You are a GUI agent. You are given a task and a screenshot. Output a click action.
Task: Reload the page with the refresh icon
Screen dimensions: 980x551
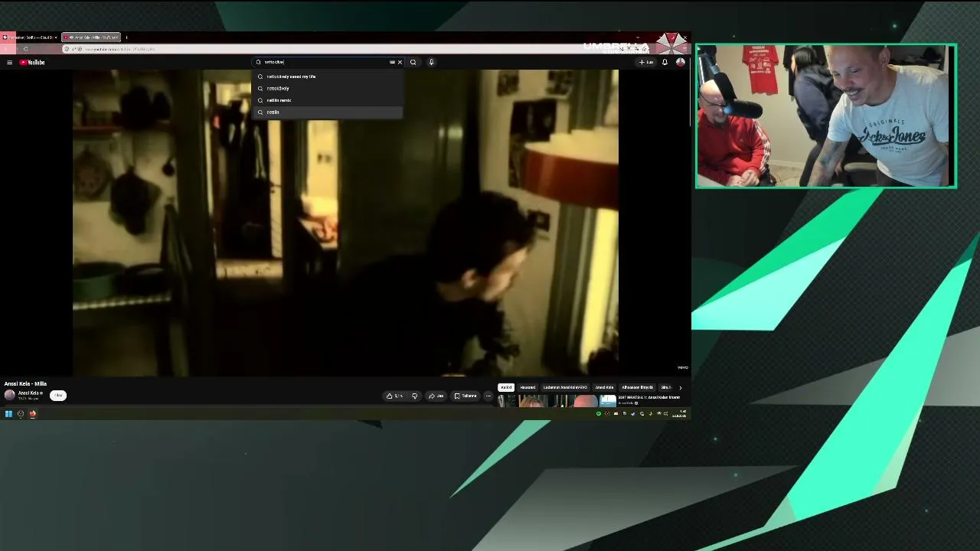point(25,49)
